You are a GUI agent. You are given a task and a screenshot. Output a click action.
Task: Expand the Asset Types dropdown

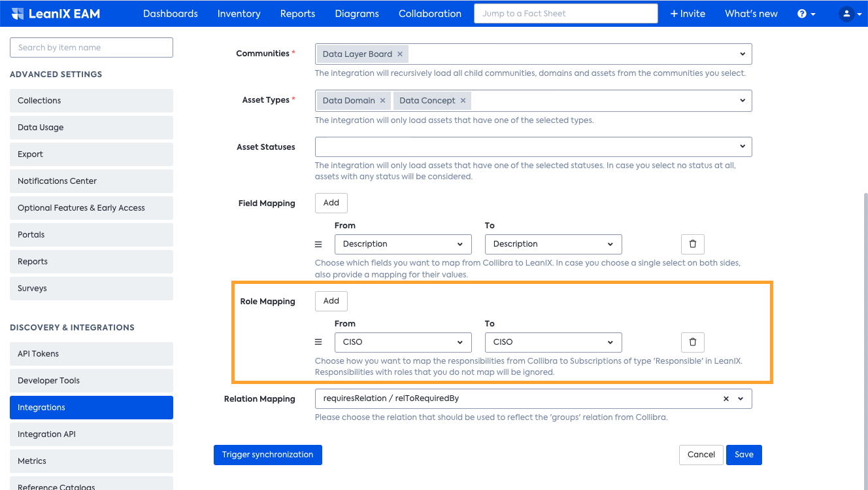coord(743,101)
